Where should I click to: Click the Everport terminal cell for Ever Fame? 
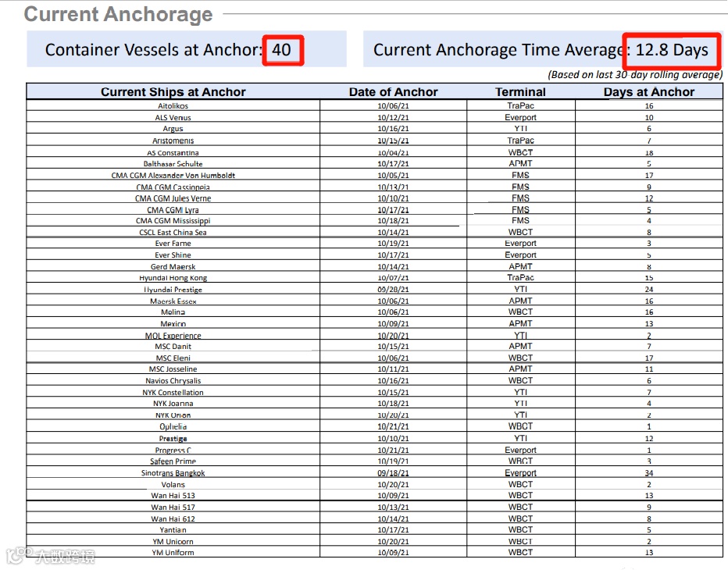[520, 243]
